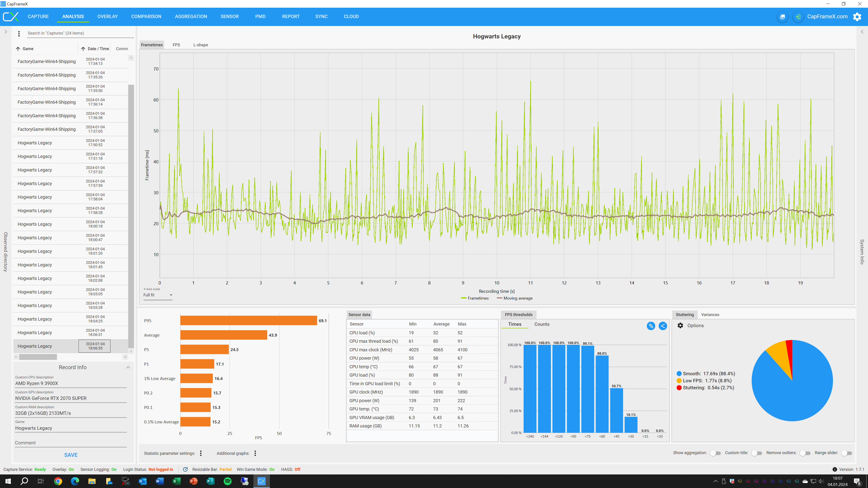
Task: Toggle the Range slider switch
Action: point(847,453)
